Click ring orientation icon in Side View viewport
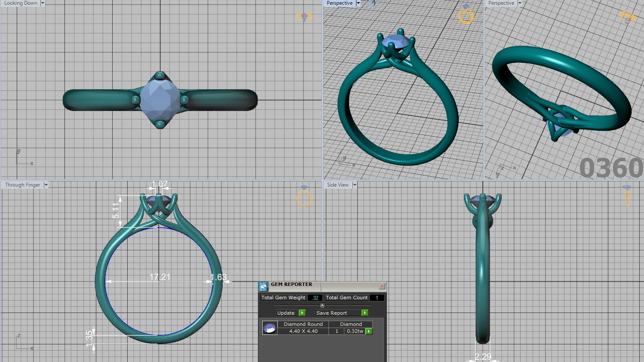 click(627, 196)
